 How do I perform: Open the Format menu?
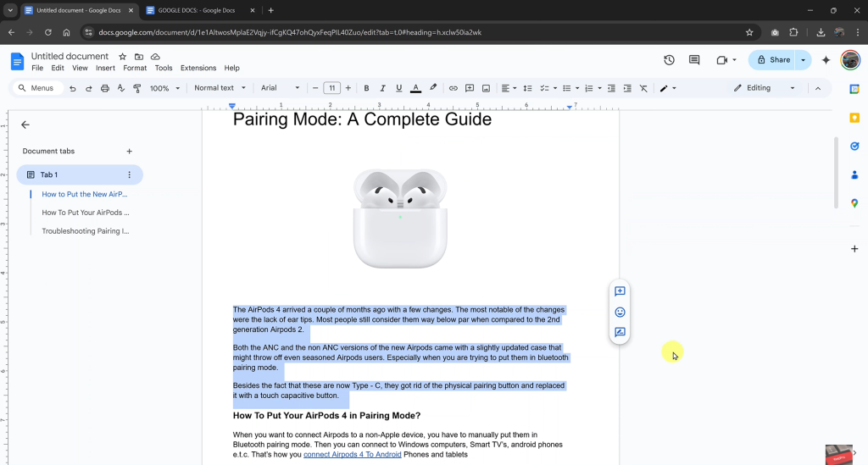(135, 68)
